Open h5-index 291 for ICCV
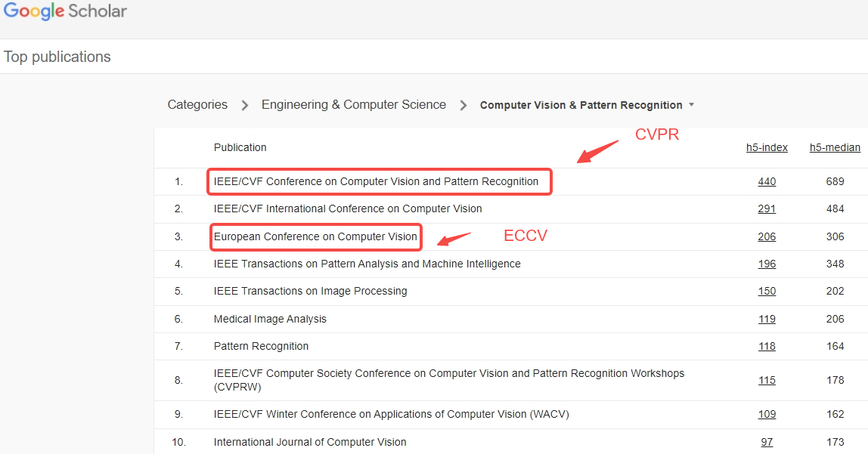Viewport: 868px width, 454px height. (x=767, y=209)
